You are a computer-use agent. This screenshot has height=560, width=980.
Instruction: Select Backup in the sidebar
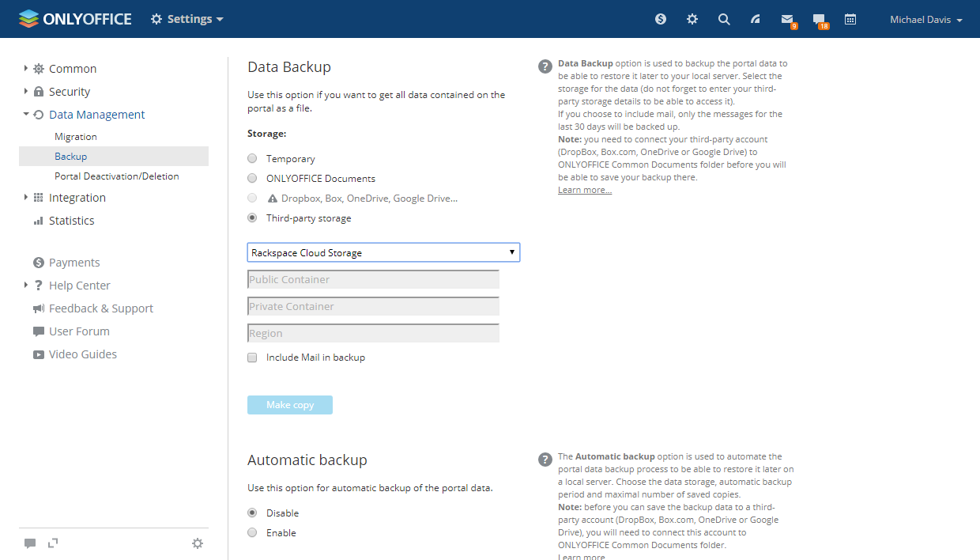point(114,157)
